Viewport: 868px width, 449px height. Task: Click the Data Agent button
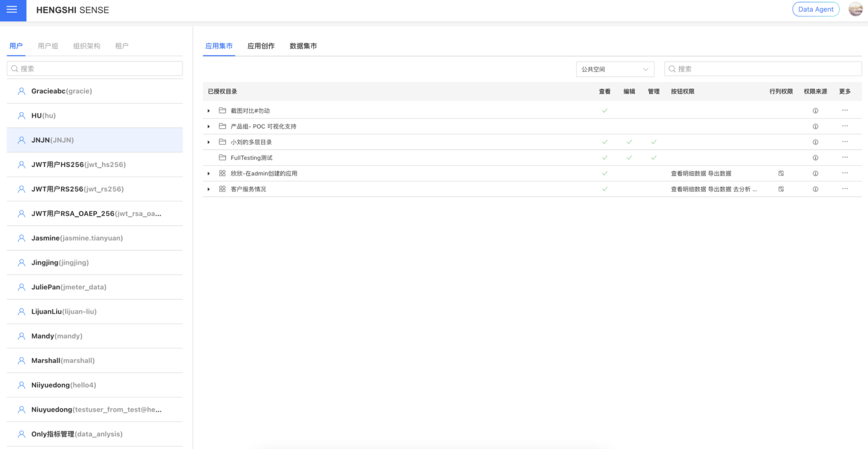click(816, 9)
